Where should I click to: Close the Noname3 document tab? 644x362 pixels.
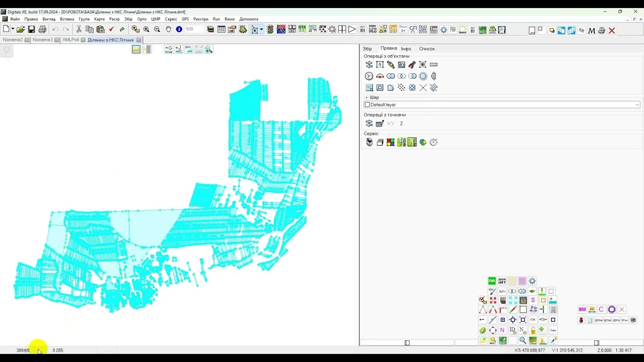coord(57,40)
